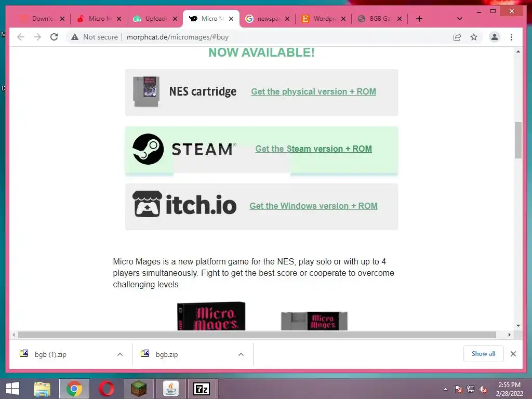Open Get the Windows version + ROM link

pyautogui.click(x=313, y=206)
